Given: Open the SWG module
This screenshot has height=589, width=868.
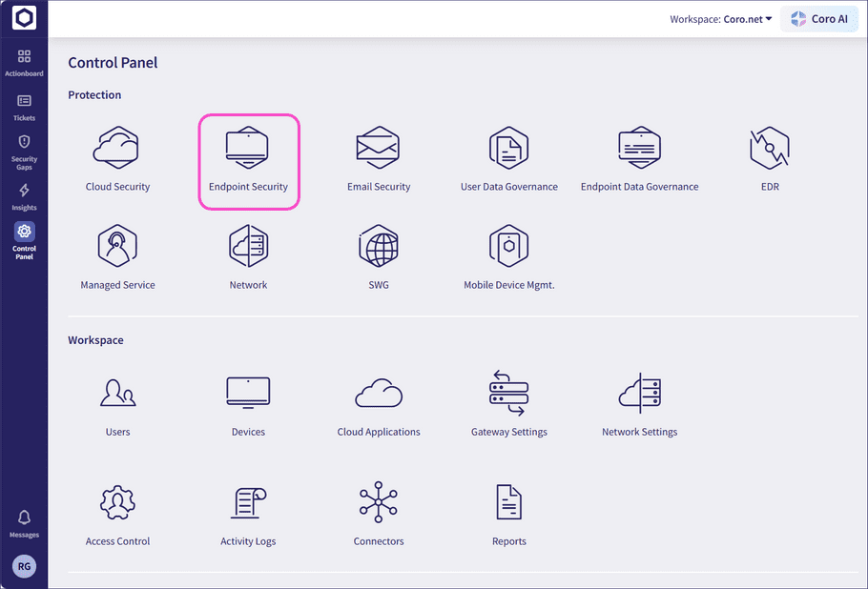Looking at the screenshot, I should [379, 255].
